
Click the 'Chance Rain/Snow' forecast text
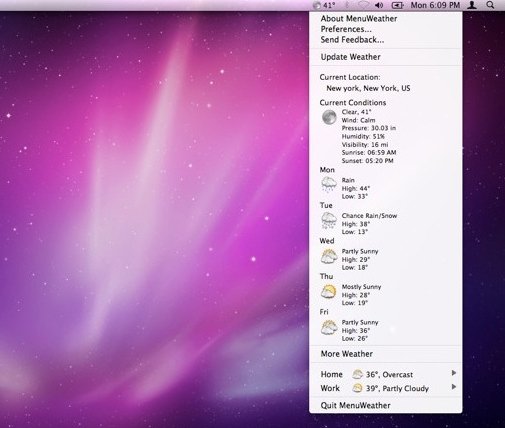(x=369, y=216)
